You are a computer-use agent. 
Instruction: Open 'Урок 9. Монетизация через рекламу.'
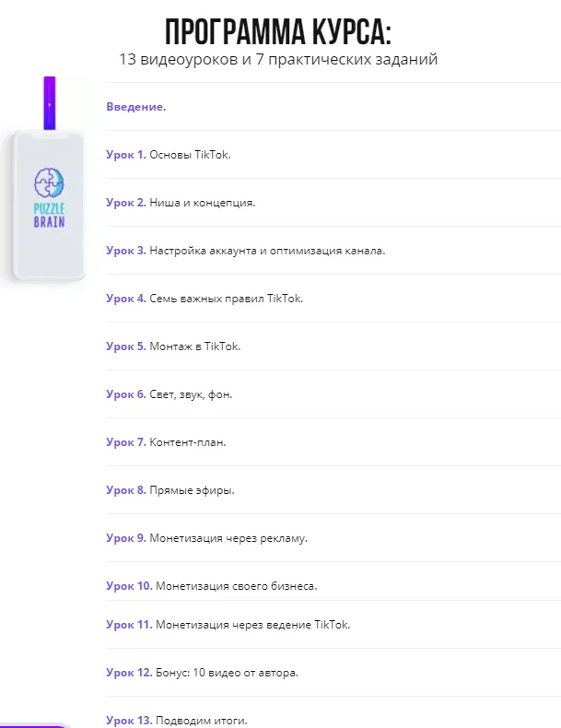point(207,538)
